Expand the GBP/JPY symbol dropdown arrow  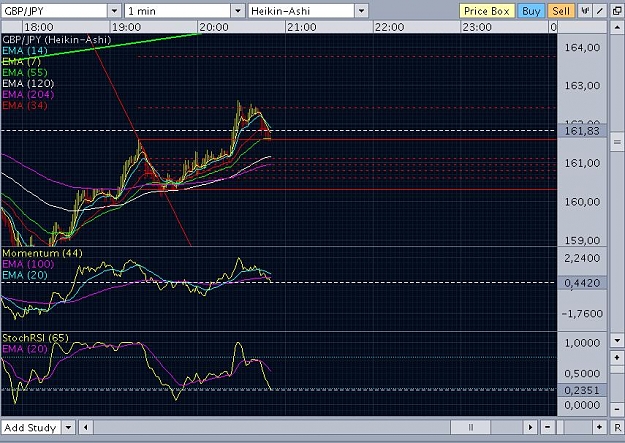tap(114, 11)
